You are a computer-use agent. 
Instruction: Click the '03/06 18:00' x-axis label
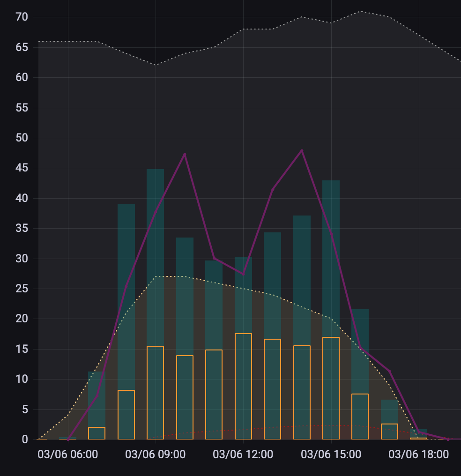[418, 454]
